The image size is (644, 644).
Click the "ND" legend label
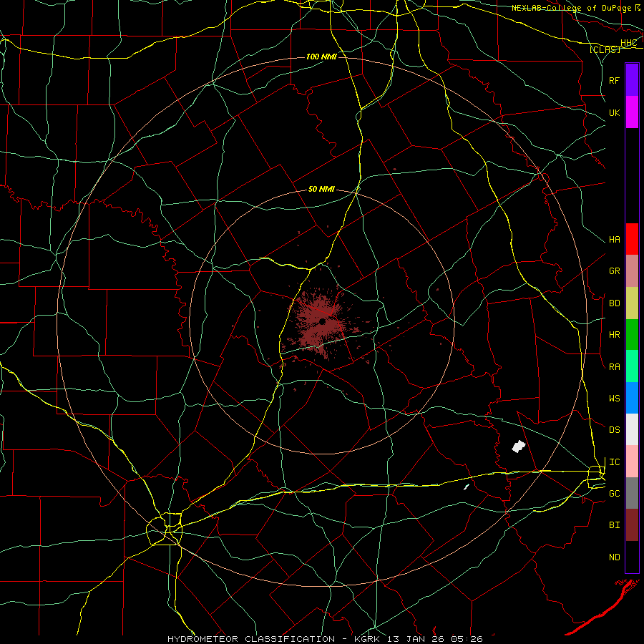[x=614, y=557]
